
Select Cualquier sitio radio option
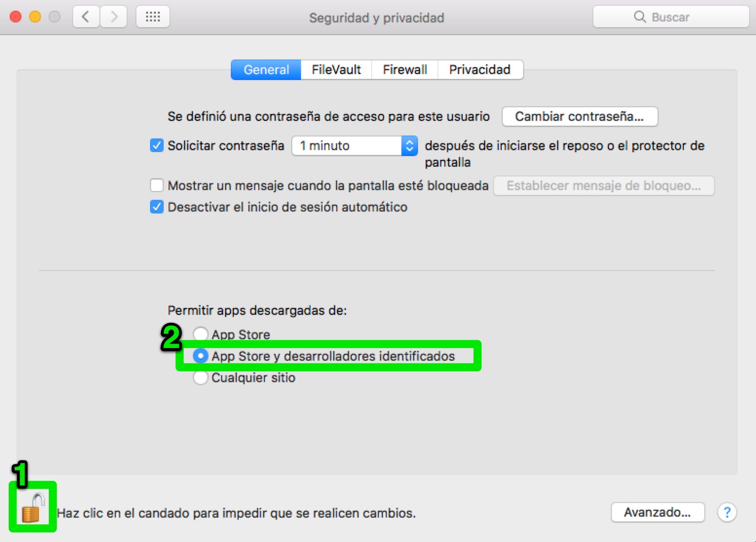pyautogui.click(x=201, y=378)
